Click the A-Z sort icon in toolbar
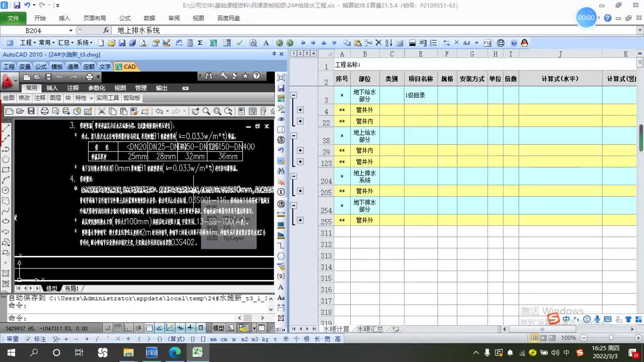Viewport: 644px width, 362px height. click(389, 43)
